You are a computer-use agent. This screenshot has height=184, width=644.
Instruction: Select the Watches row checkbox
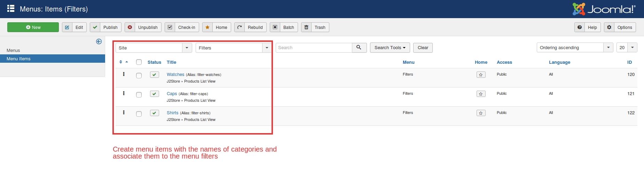(139, 76)
